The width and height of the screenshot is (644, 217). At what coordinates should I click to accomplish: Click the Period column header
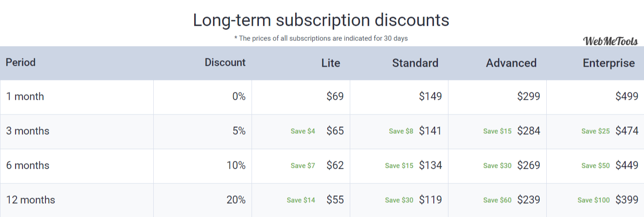[21, 62]
